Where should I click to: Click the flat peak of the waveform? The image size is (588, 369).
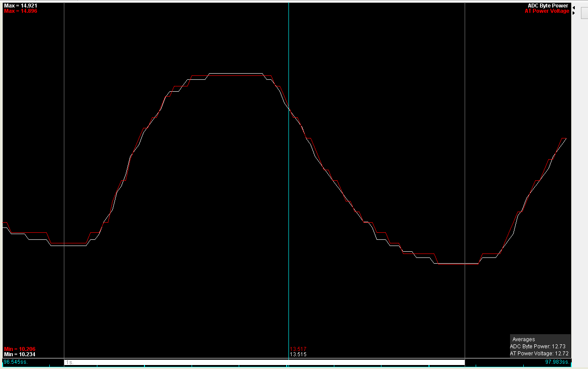236,74
